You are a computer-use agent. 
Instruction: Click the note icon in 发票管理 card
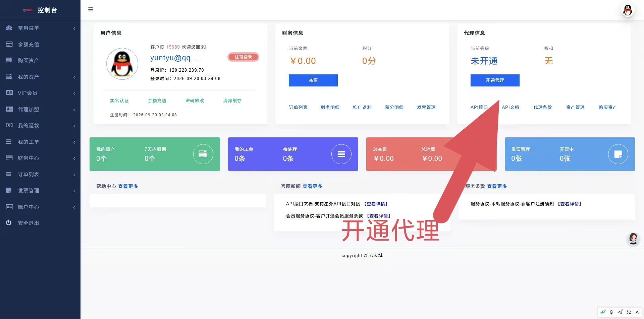[x=618, y=154]
